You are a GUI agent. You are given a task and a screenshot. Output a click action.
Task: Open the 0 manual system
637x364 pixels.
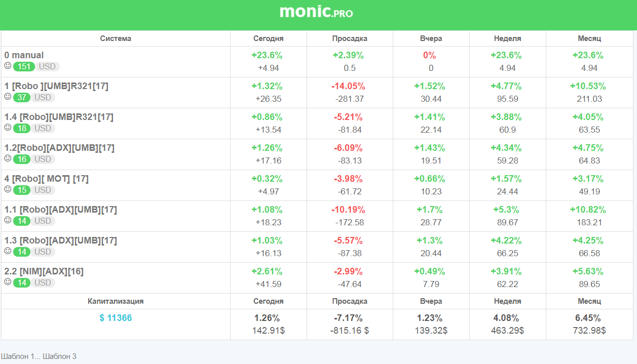click(x=24, y=55)
